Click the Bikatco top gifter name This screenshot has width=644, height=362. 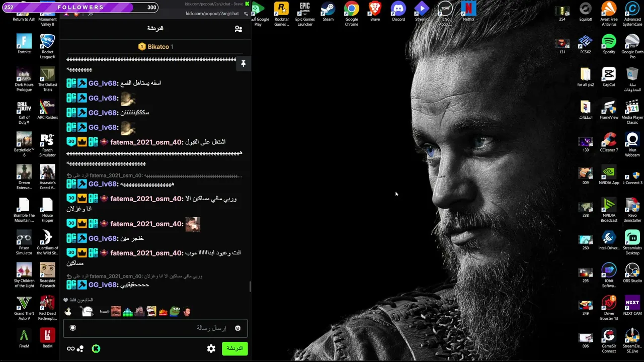click(x=158, y=47)
